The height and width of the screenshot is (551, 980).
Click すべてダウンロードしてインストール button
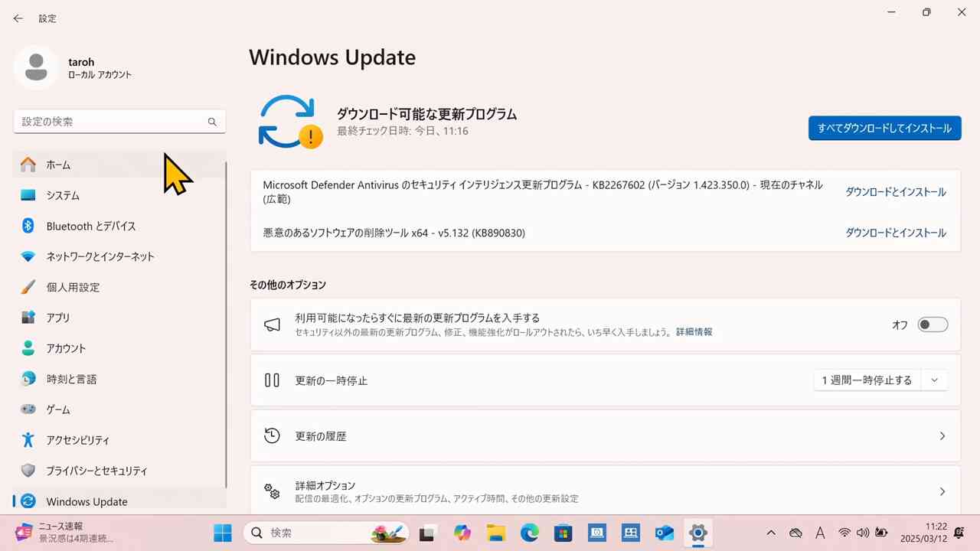pos(884,128)
